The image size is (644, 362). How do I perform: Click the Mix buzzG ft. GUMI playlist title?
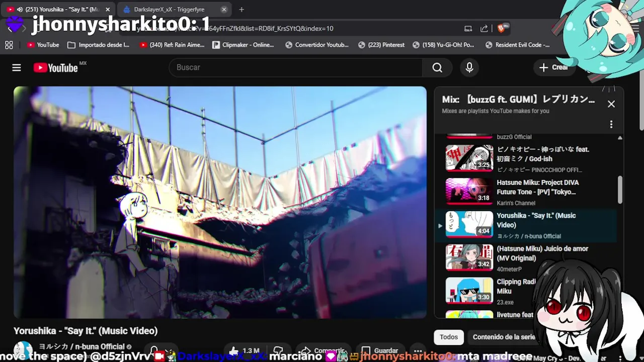518,100
